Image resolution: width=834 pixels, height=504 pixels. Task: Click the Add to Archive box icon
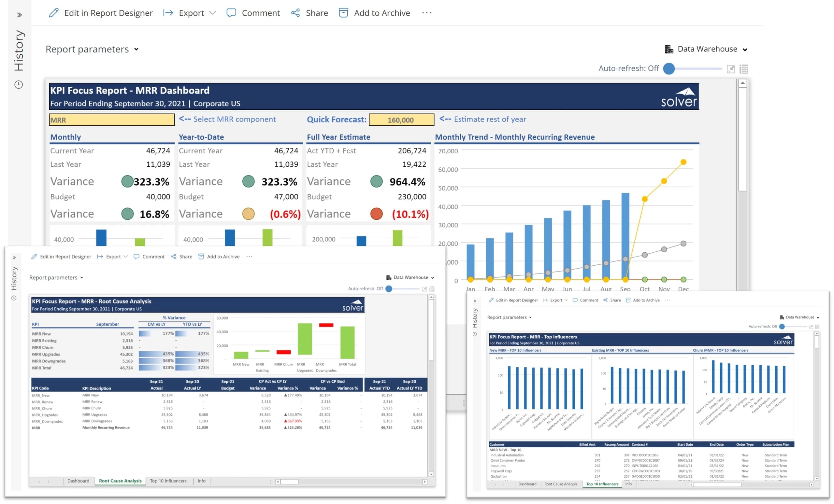click(343, 13)
